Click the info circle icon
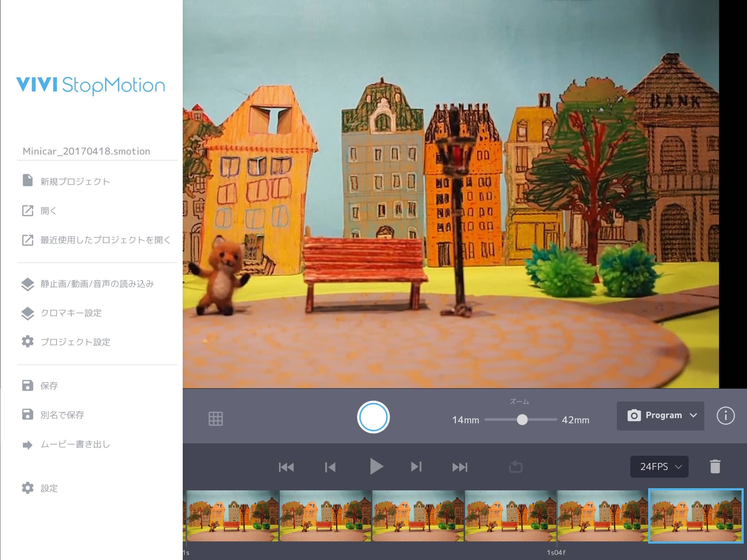This screenshot has height=560, width=747. click(725, 416)
